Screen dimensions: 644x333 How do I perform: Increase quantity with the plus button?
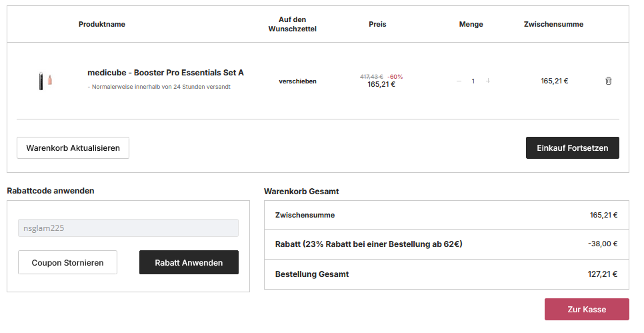pos(488,81)
